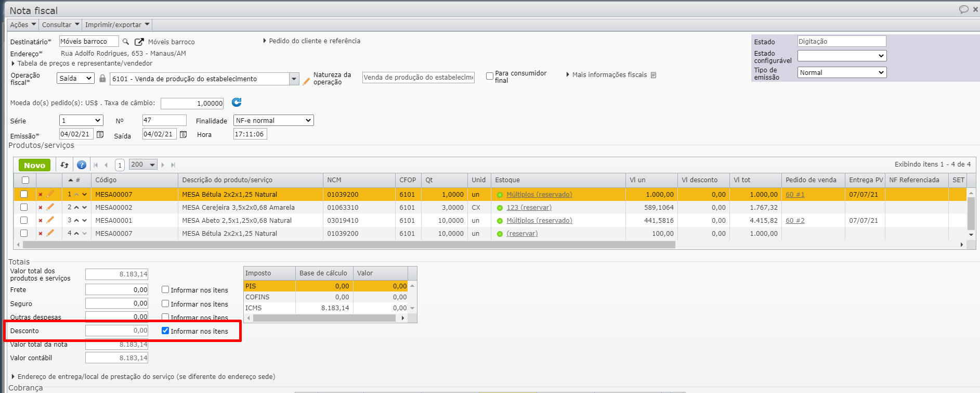The image size is (980, 393).
Task: Click the horizontal scrollbar of the items grid
Action: pos(348,245)
